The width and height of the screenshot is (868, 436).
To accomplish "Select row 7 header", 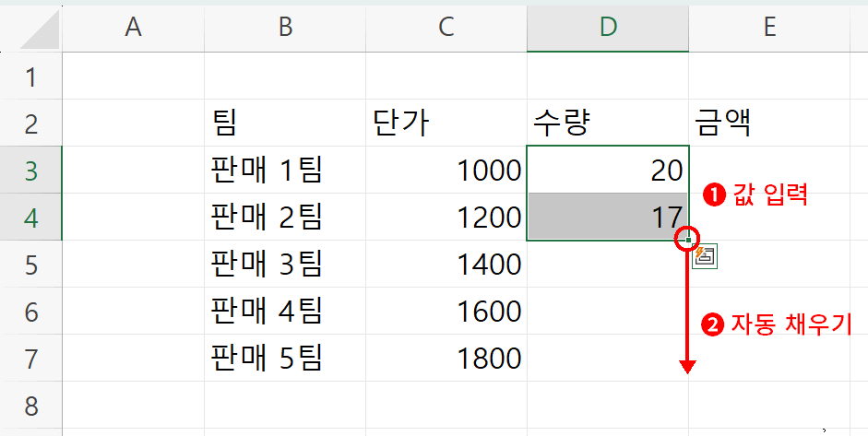I will [x=31, y=358].
